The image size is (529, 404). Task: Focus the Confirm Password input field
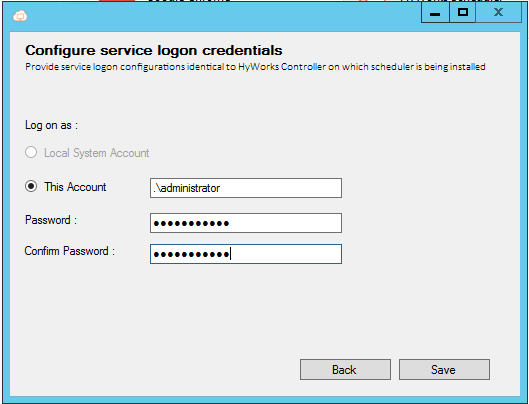coord(246,254)
